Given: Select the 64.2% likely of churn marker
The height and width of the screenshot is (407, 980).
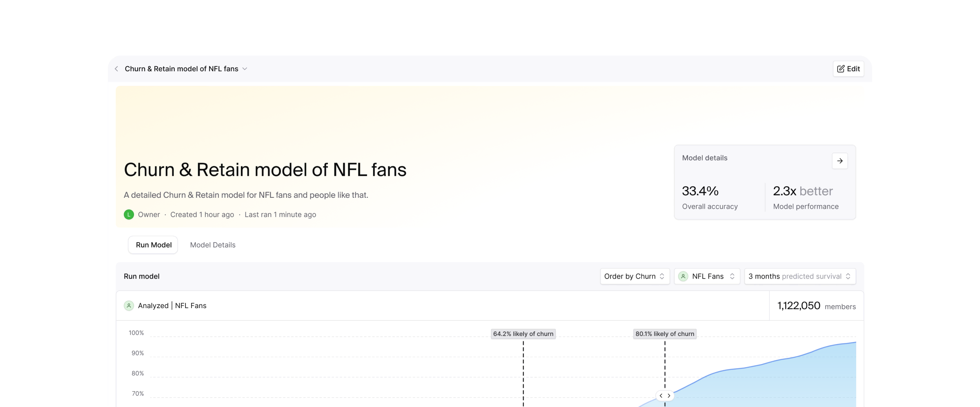Looking at the screenshot, I should pyautogui.click(x=523, y=334).
